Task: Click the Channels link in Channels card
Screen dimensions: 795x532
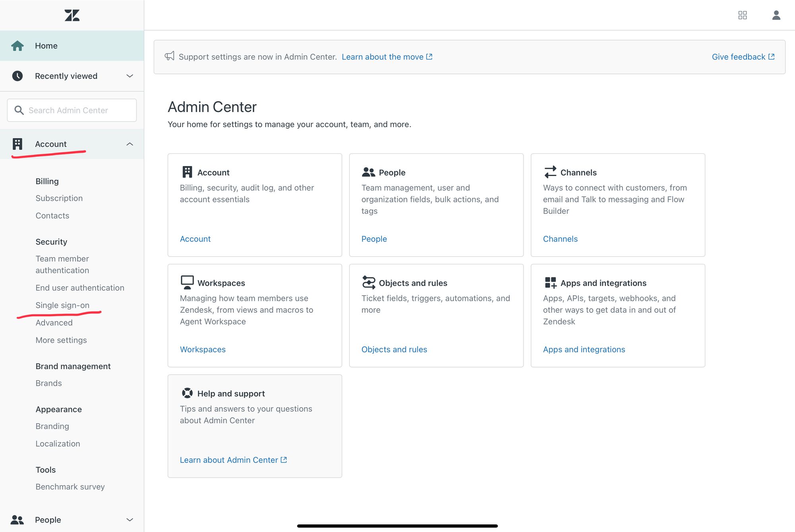Action: coord(560,239)
